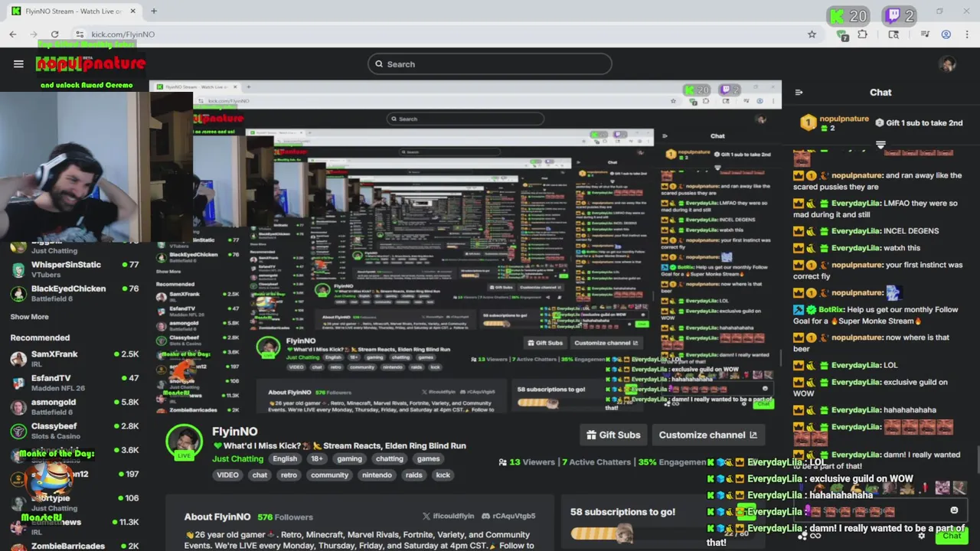Click the green Chat send button
This screenshot has width=980, height=551.
coord(952,536)
